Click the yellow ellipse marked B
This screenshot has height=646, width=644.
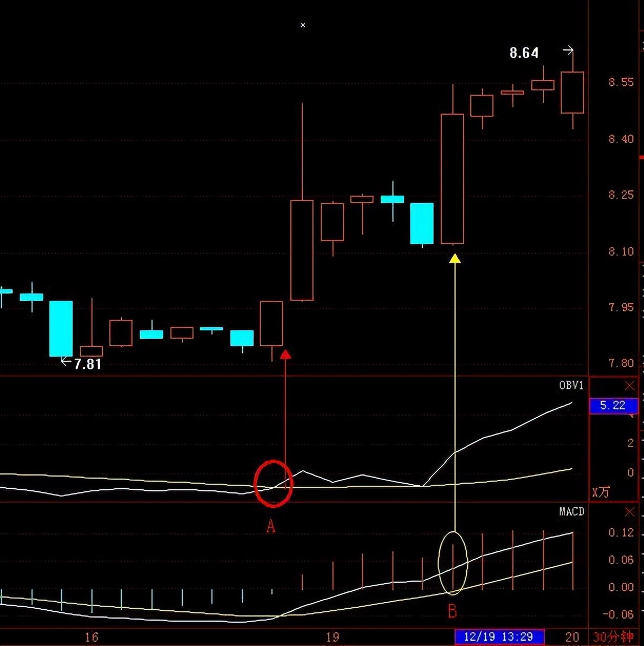pyautogui.click(x=452, y=562)
